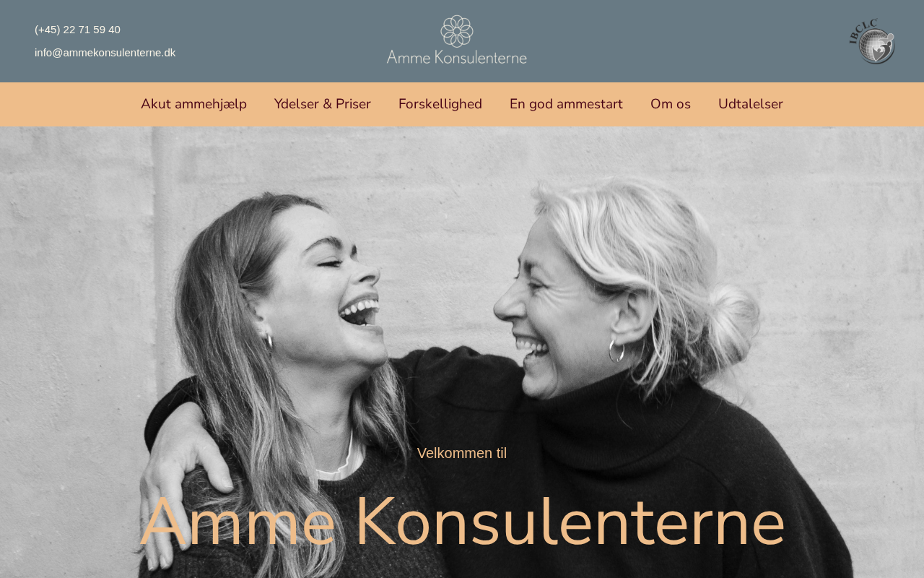Open the IBCLC globe certification badge
The height and width of the screenshot is (578, 924).
[873, 42]
